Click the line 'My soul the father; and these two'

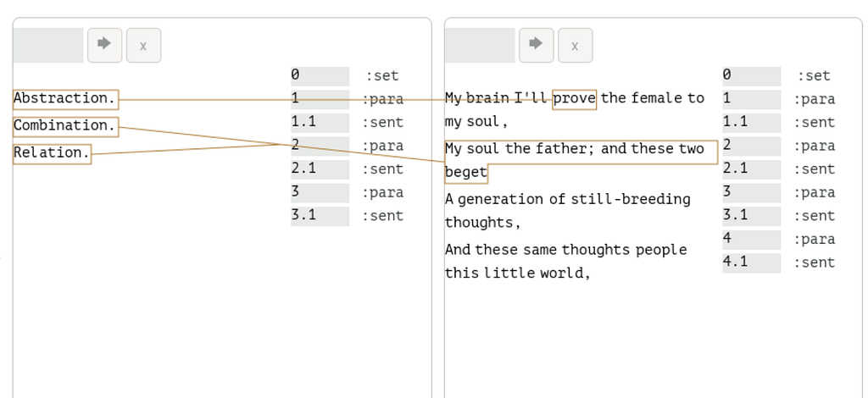click(x=575, y=150)
